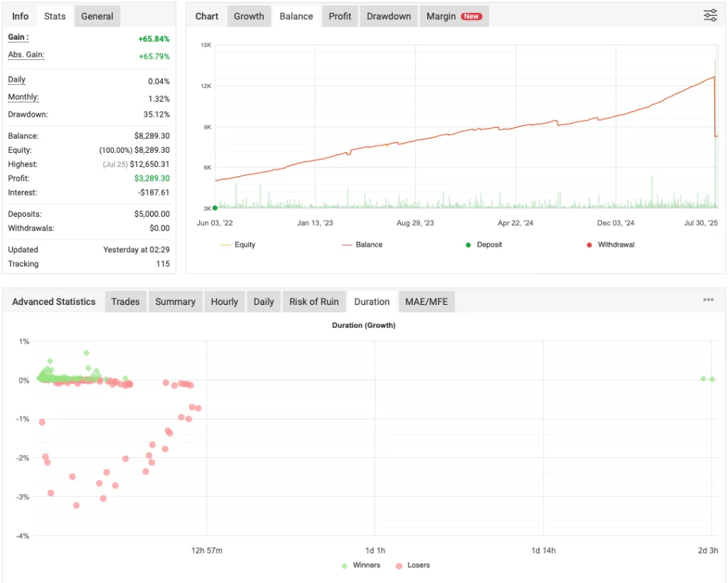Switch to the Summary tab
The width and height of the screenshot is (728, 583).
pos(175,301)
